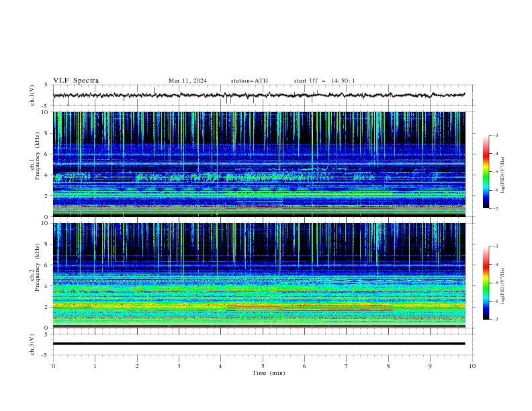
Task: Click the "VLF Spectra" plot title
Action: coord(76,81)
